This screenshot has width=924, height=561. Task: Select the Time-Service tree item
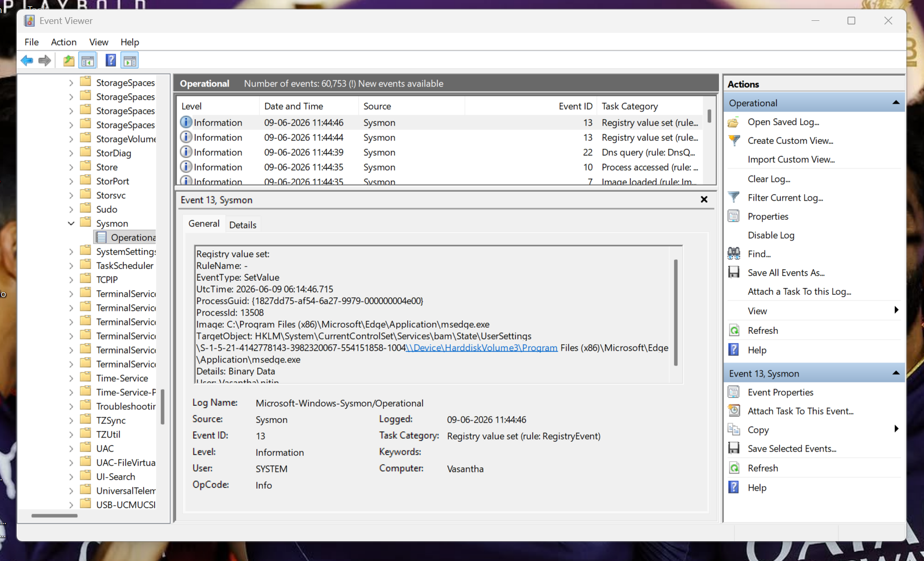point(122,378)
